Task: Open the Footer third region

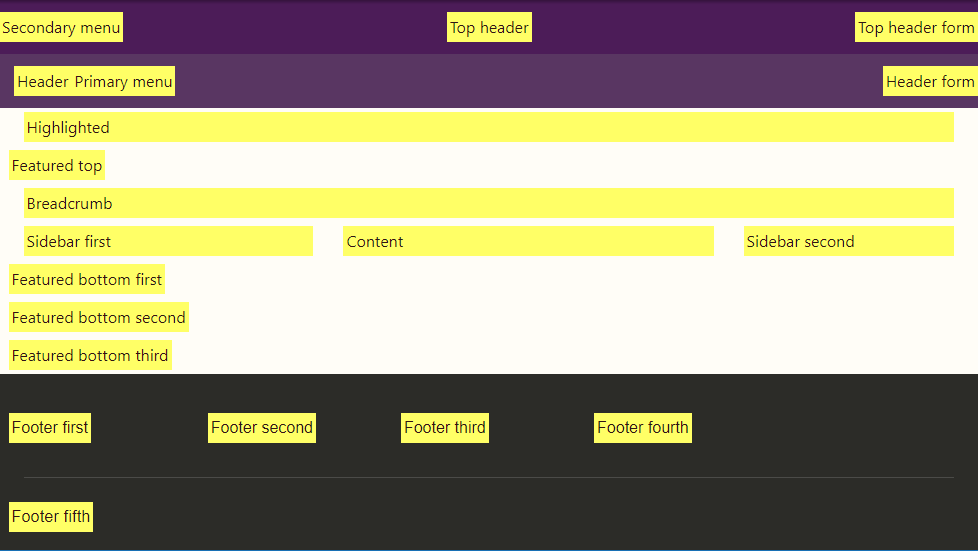Action: coord(445,428)
